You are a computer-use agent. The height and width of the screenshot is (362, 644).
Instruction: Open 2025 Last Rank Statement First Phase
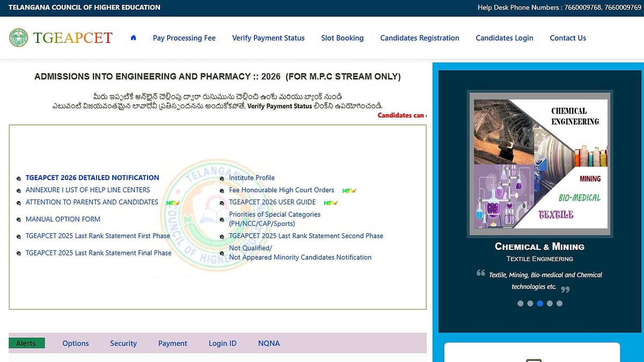(98, 236)
